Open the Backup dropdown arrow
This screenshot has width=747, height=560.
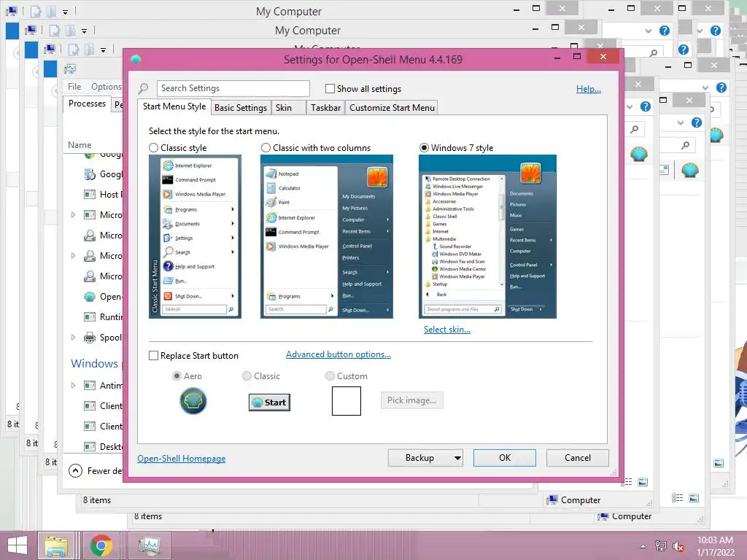click(x=457, y=458)
